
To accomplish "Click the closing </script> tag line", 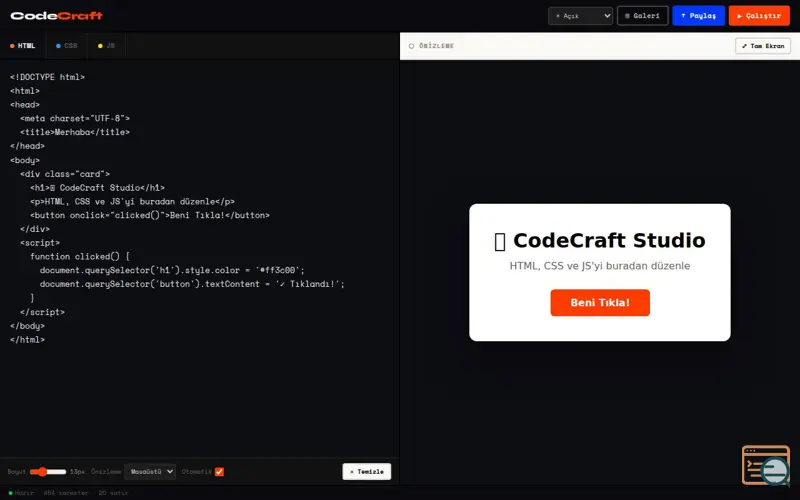I will [42, 312].
